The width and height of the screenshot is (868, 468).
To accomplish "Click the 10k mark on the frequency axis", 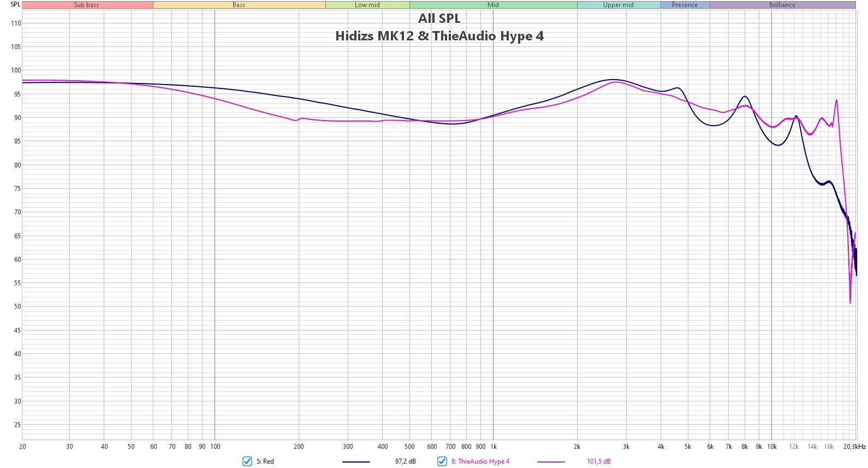I will (x=772, y=447).
